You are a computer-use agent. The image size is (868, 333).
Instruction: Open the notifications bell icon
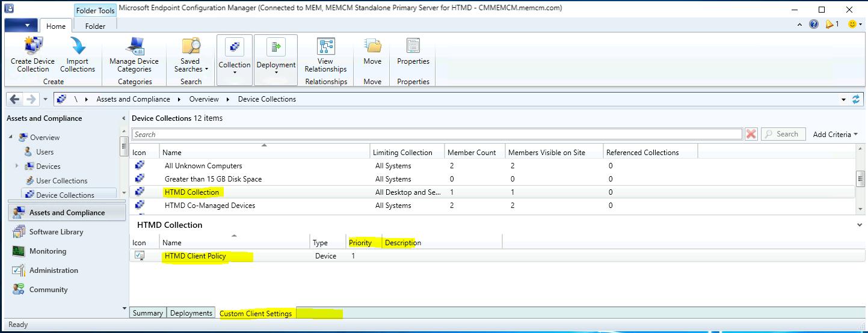(830, 25)
